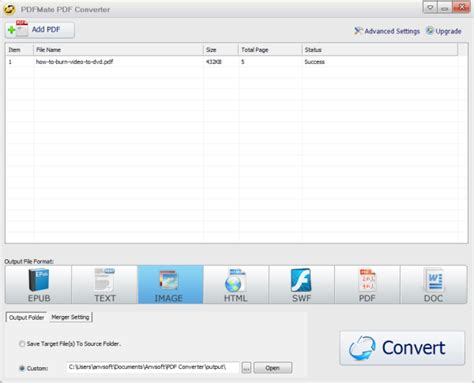Select IMAGE output format
The width and height of the screenshot is (474, 383).
point(170,285)
